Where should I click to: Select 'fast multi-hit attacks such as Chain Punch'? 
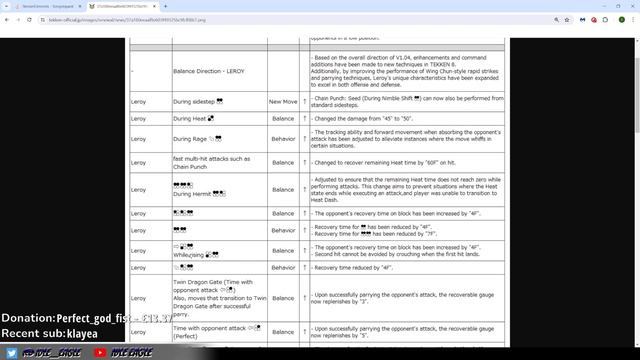click(x=211, y=162)
